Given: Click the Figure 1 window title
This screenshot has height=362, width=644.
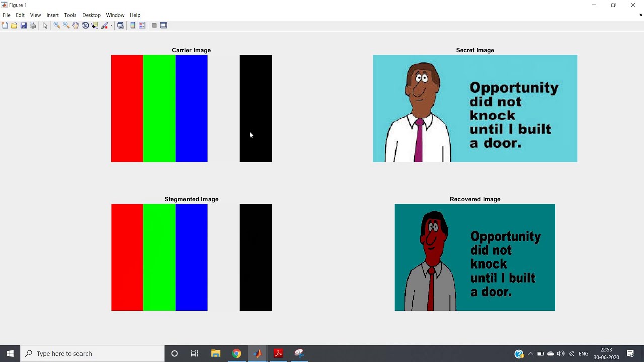Looking at the screenshot, I should (x=18, y=5).
